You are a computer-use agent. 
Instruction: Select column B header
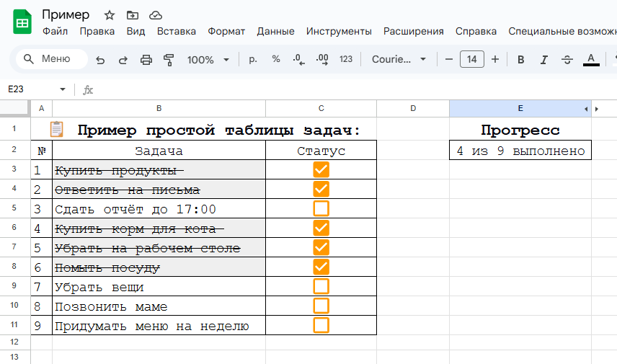(x=159, y=108)
